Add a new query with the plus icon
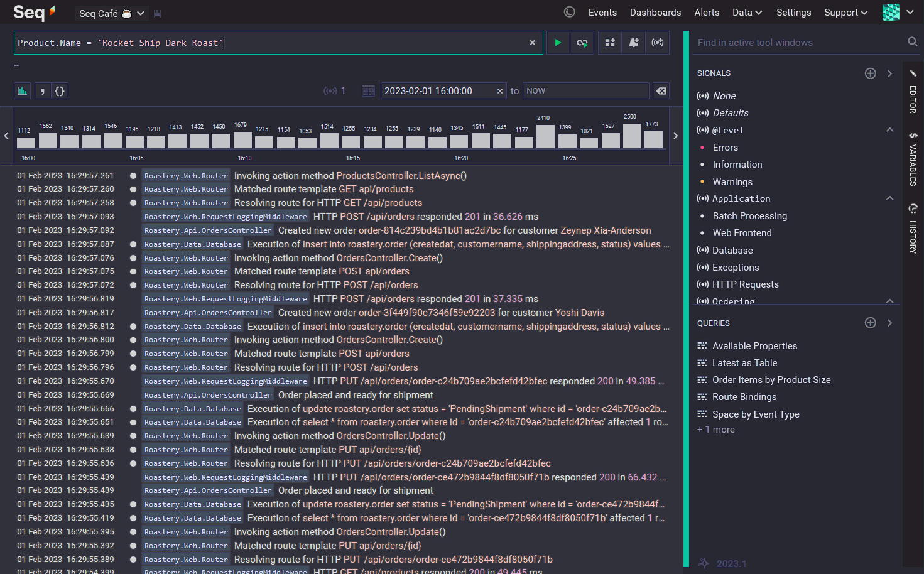 tap(871, 323)
